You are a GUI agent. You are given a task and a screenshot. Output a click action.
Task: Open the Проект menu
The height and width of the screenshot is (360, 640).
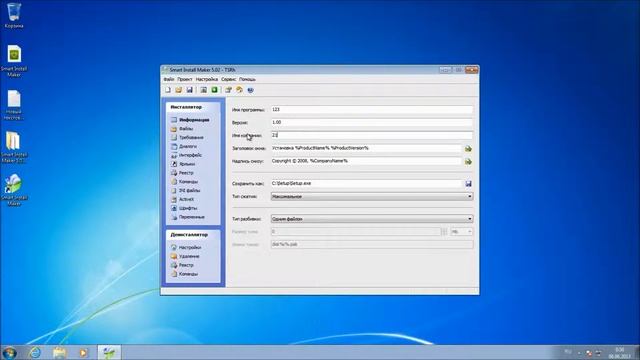185,79
